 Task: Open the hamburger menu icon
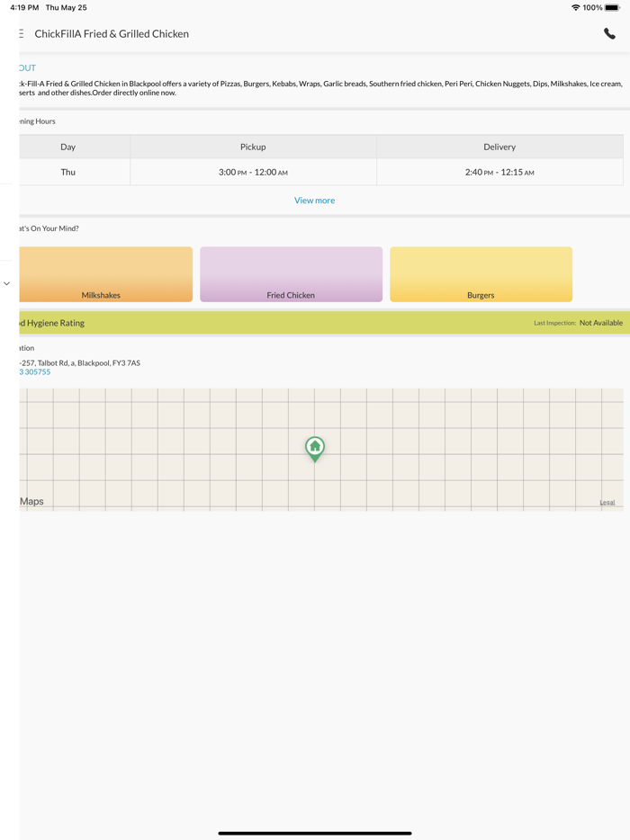click(x=21, y=34)
